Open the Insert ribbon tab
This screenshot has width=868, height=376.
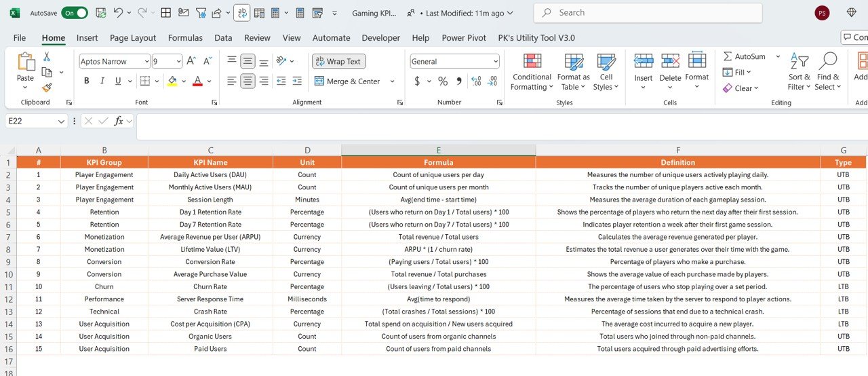(x=87, y=38)
